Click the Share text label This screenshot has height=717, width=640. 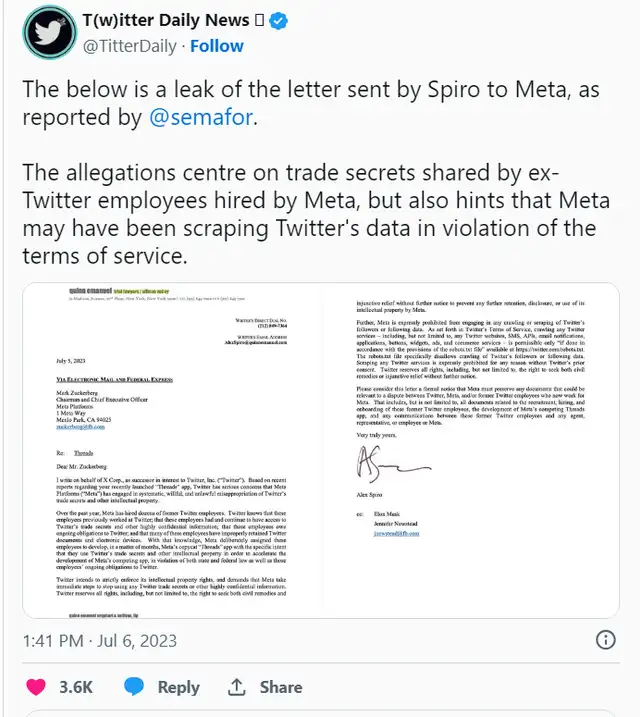point(280,687)
